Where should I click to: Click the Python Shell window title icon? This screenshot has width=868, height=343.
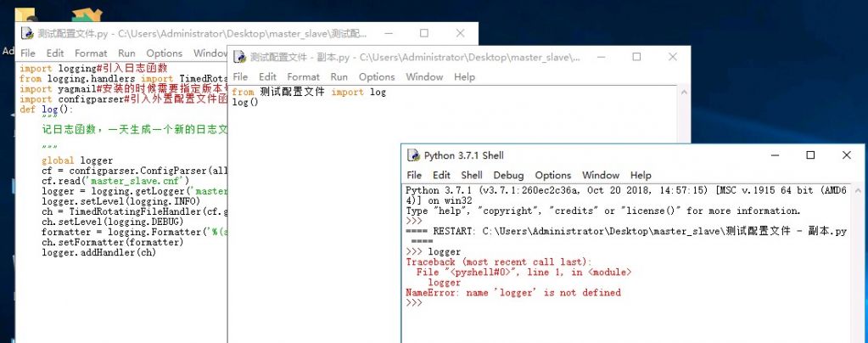413,155
